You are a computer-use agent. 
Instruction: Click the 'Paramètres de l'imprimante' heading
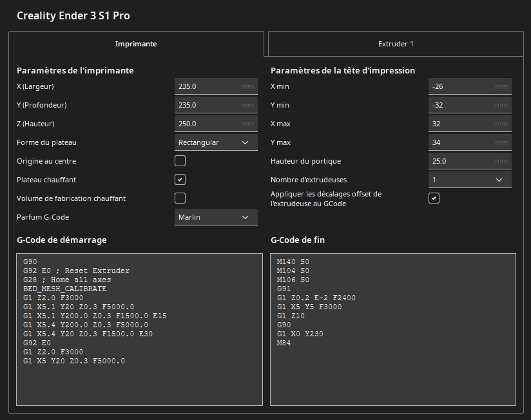75,70
